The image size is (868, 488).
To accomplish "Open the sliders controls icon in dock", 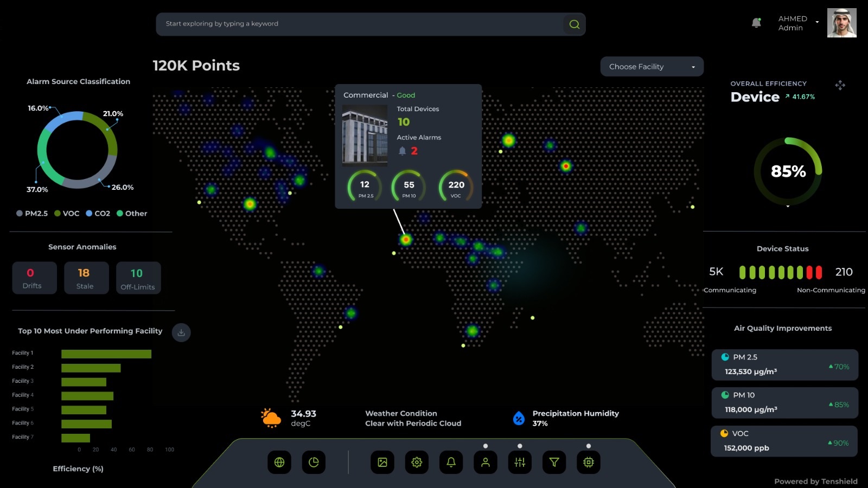I will [x=520, y=463].
